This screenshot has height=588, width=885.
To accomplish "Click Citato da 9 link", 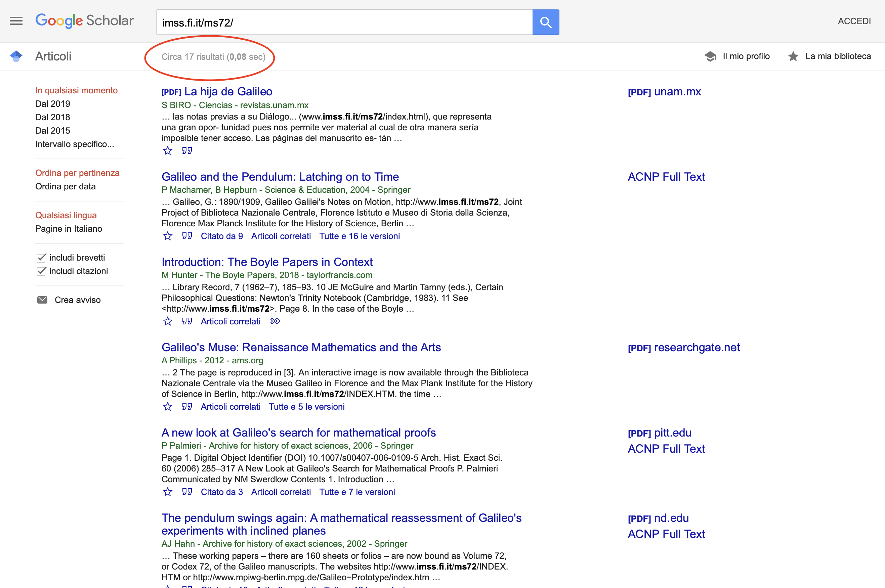I will point(222,236).
